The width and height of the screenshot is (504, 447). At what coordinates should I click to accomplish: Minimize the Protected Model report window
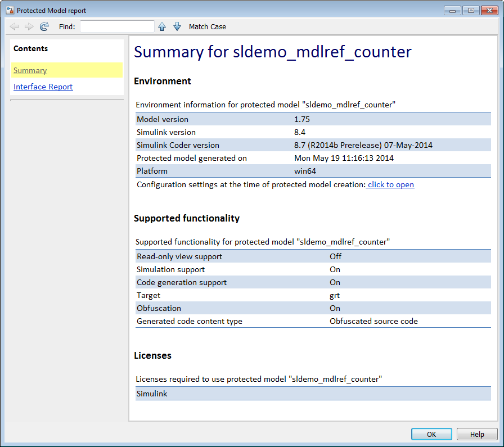pos(453,11)
